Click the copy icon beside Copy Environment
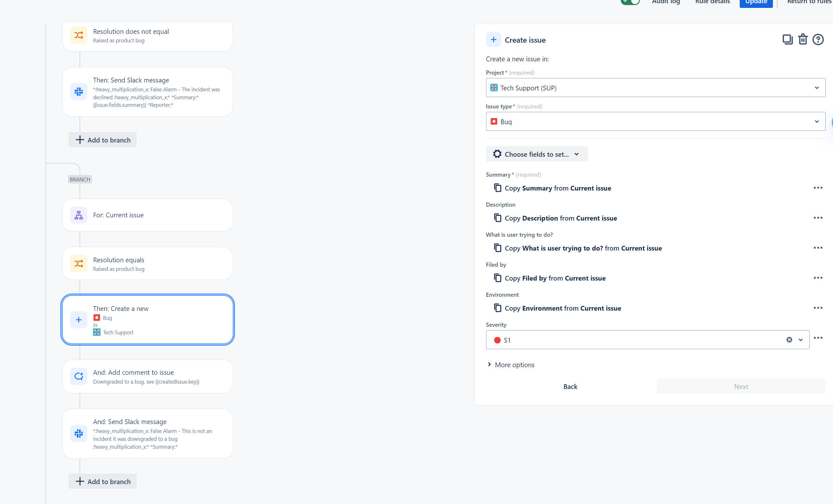Image resolution: width=833 pixels, height=504 pixels. [x=498, y=308]
